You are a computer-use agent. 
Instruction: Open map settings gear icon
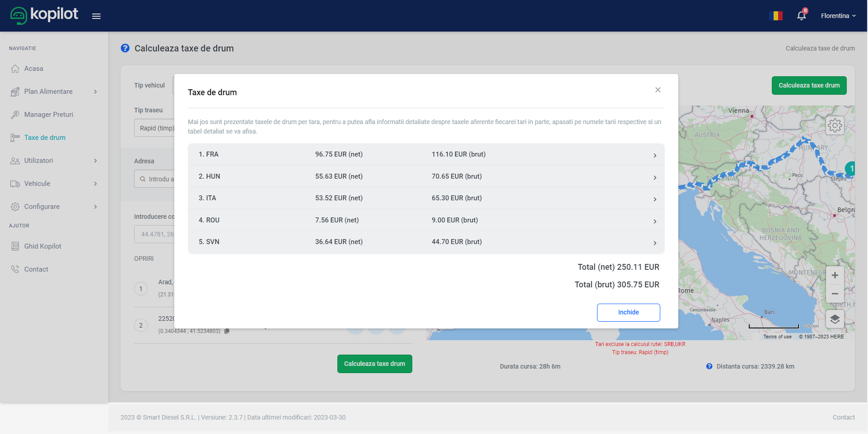835,125
